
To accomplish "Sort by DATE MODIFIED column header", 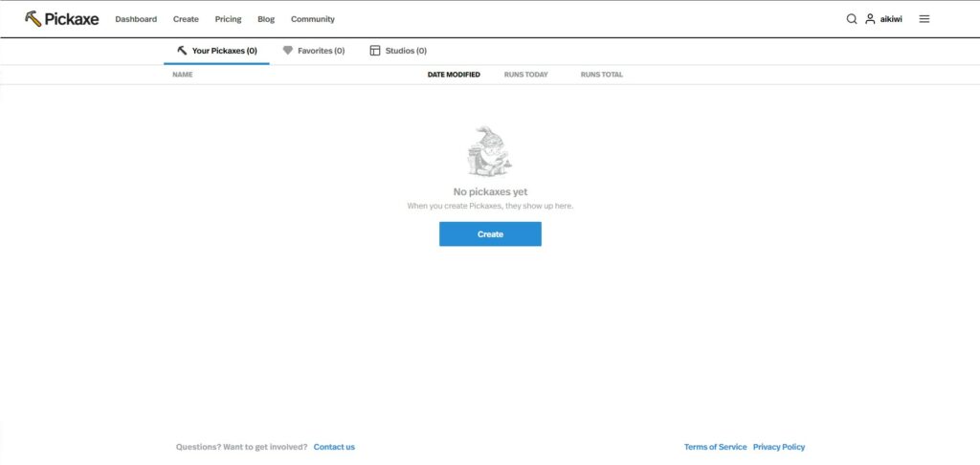I will (454, 75).
